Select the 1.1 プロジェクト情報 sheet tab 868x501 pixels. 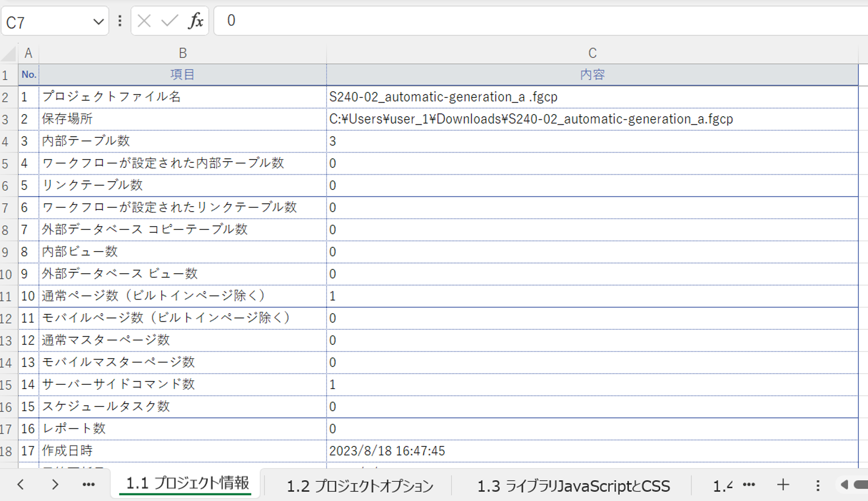(x=186, y=483)
